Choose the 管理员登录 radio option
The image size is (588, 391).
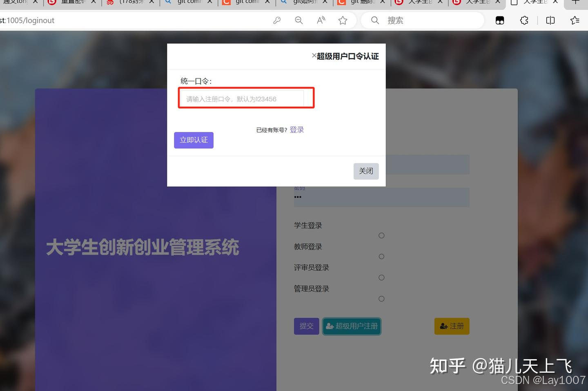click(x=381, y=299)
